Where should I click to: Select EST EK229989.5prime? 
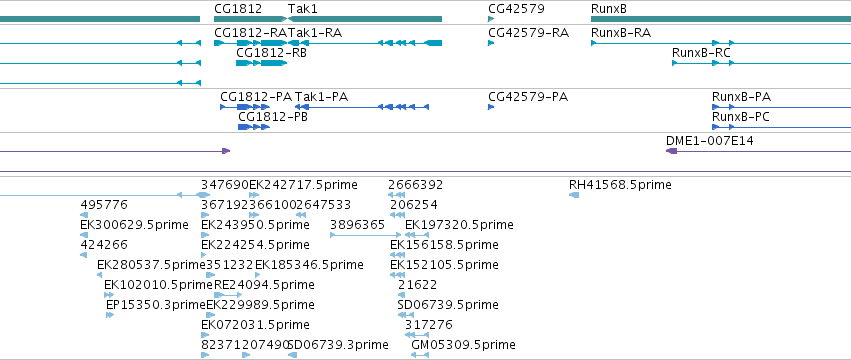point(261,305)
